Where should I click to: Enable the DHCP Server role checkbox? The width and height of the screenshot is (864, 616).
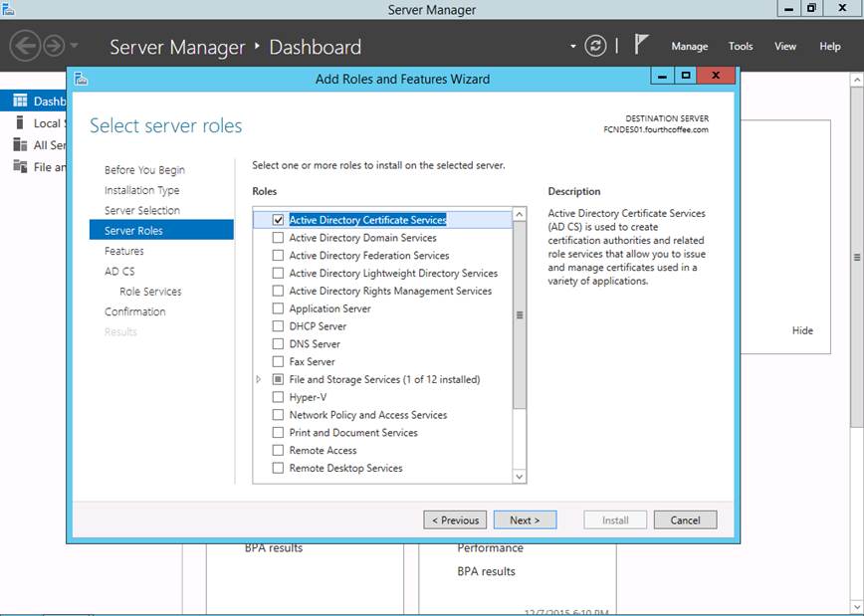(x=278, y=326)
